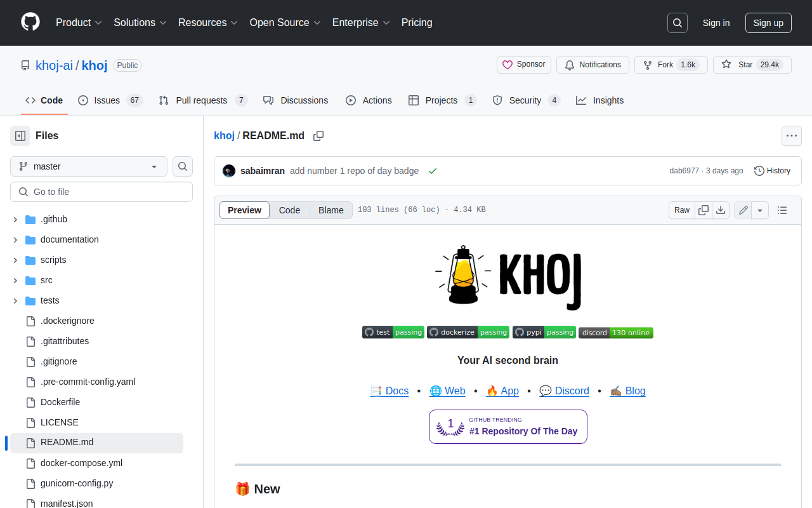Open the search magnifier in header
This screenshot has width=812, height=508.
click(x=678, y=23)
